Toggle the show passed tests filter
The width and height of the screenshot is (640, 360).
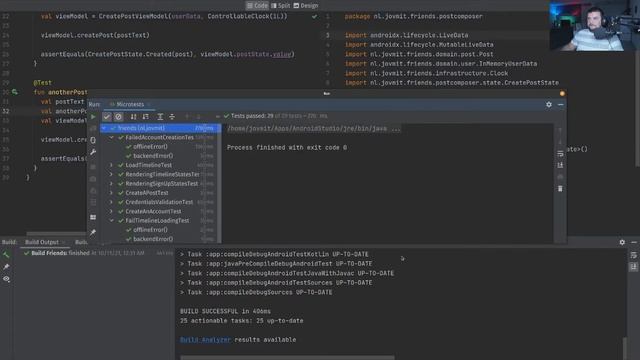[x=107, y=117]
